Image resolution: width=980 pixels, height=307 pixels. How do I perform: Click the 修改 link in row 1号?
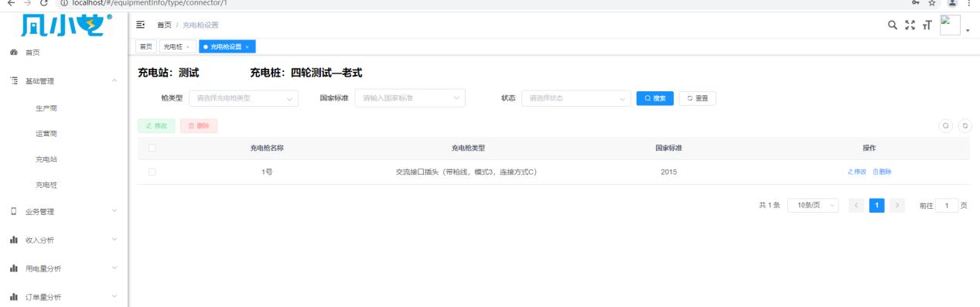(857, 172)
